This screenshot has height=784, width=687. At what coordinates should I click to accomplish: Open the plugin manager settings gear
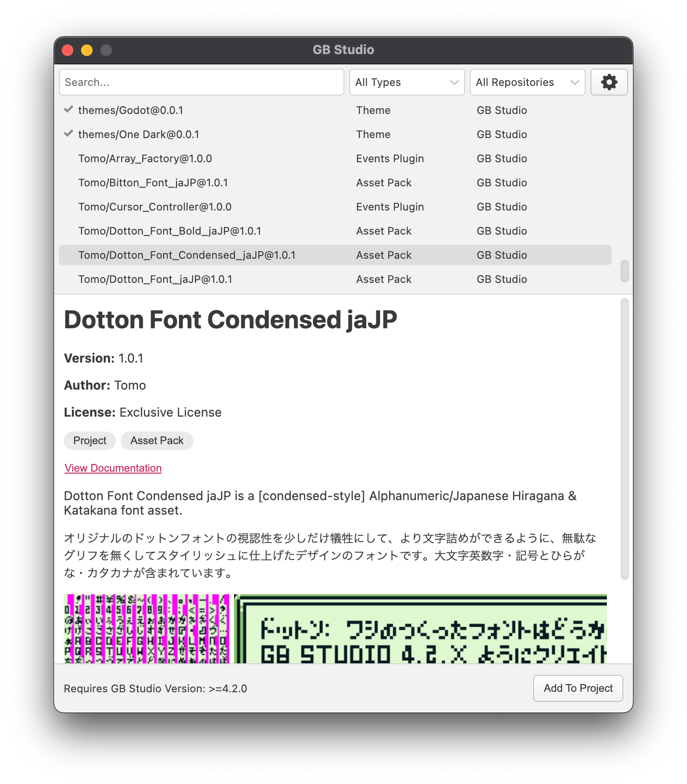point(609,82)
